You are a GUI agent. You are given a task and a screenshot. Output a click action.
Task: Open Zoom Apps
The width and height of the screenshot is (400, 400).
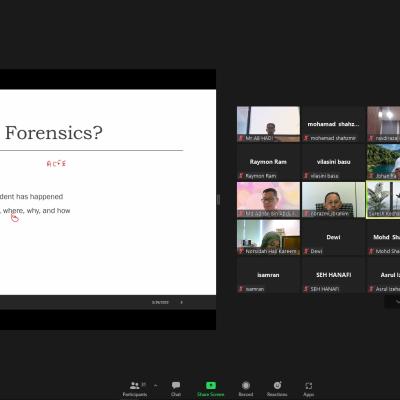pos(309,389)
